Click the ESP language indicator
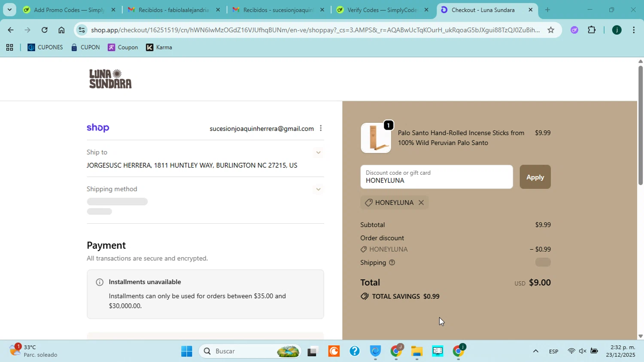 click(553, 352)
